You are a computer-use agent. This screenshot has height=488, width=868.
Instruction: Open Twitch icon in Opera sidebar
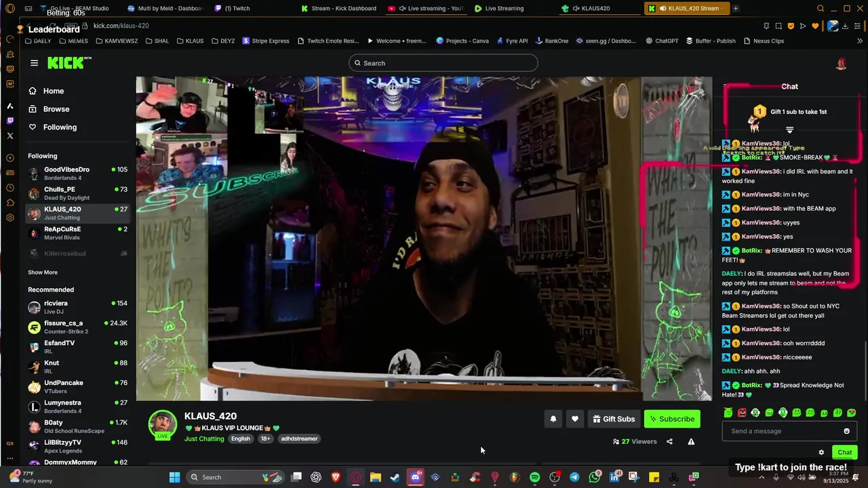tap(10, 121)
